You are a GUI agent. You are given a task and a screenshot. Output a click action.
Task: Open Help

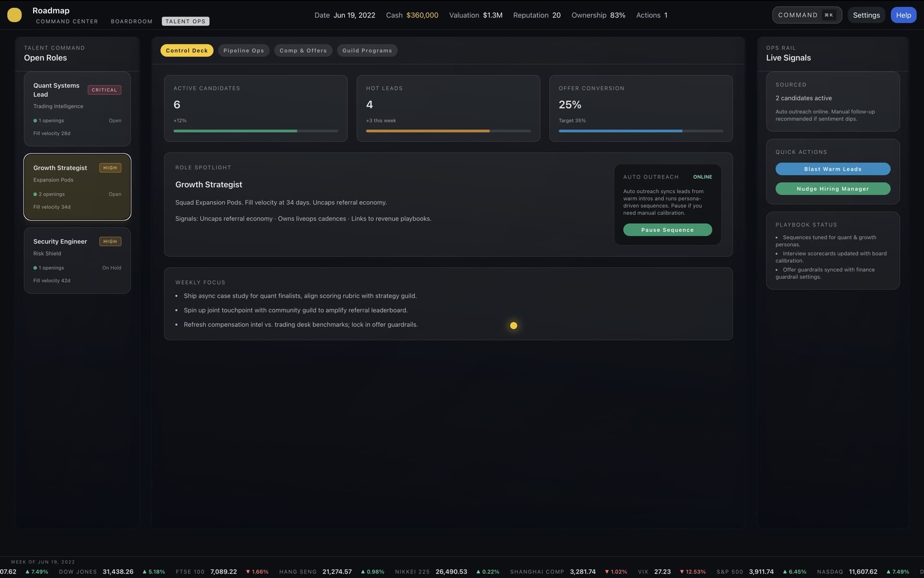pyautogui.click(x=903, y=15)
